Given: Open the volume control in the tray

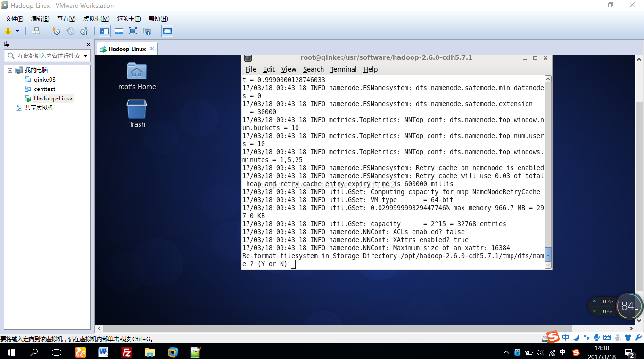Looking at the screenshot, I should pos(540,352).
